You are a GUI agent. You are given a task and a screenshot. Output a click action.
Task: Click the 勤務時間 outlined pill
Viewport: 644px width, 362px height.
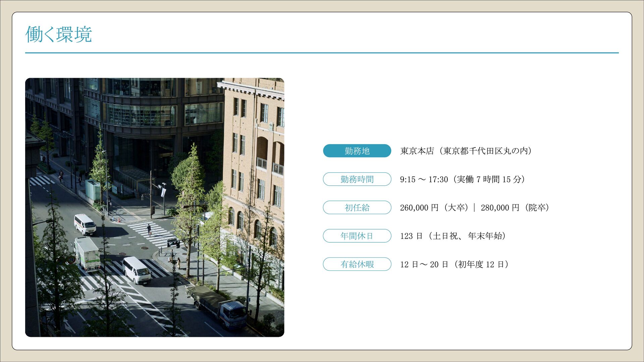coord(357,179)
